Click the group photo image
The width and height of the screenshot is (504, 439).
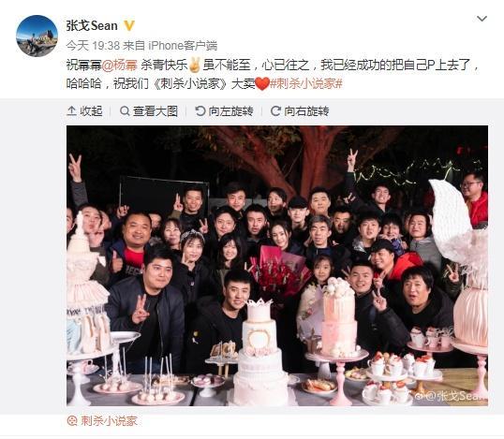click(x=277, y=266)
